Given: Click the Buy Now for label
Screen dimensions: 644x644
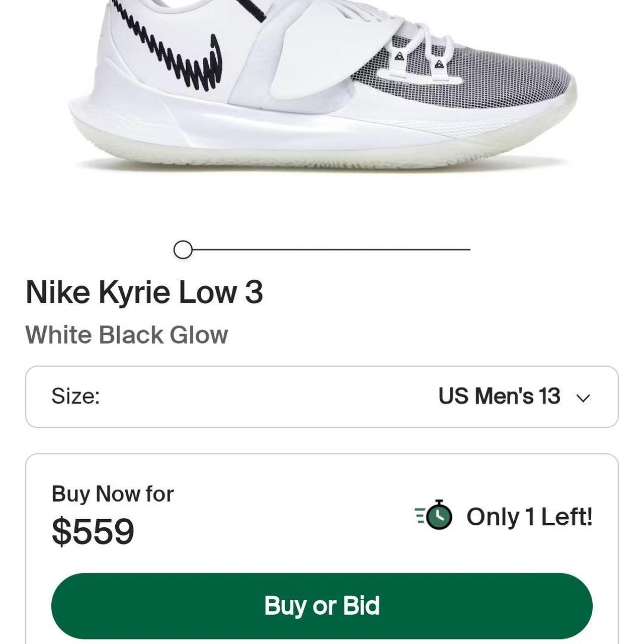Looking at the screenshot, I should click(112, 494).
